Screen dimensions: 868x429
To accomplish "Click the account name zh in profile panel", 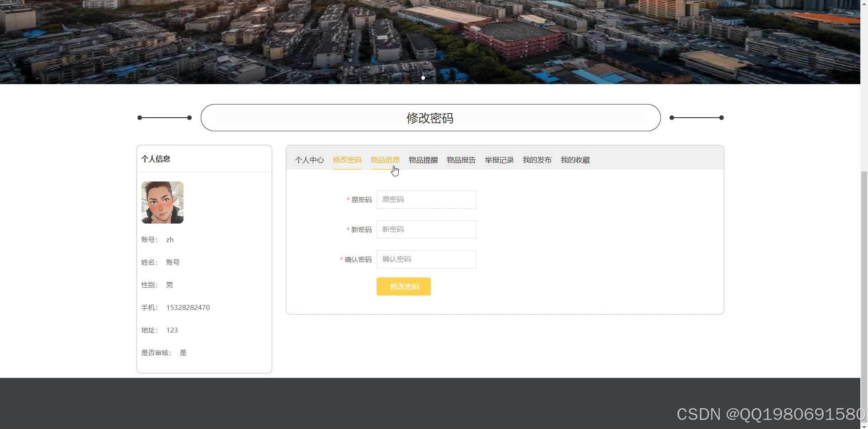I will [170, 239].
